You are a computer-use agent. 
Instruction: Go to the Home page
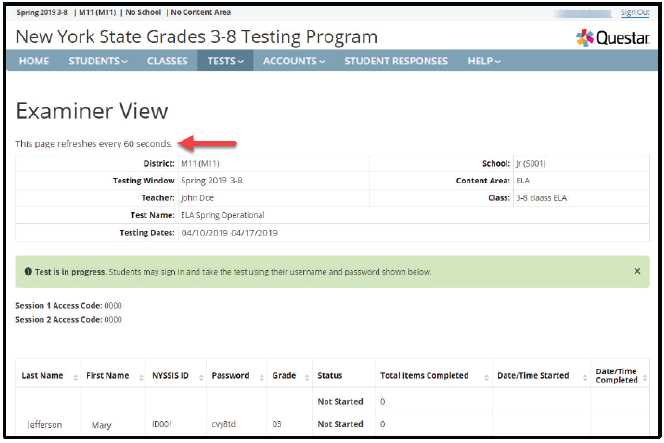point(34,61)
